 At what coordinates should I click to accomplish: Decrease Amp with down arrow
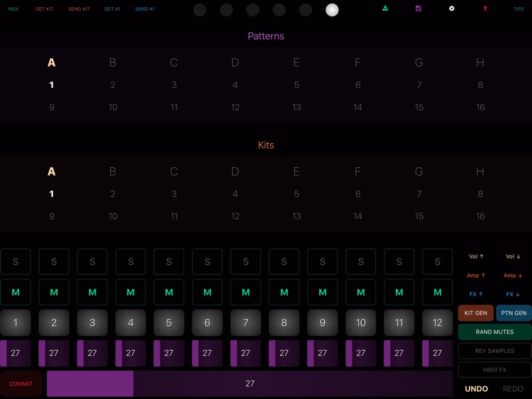(513, 276)
